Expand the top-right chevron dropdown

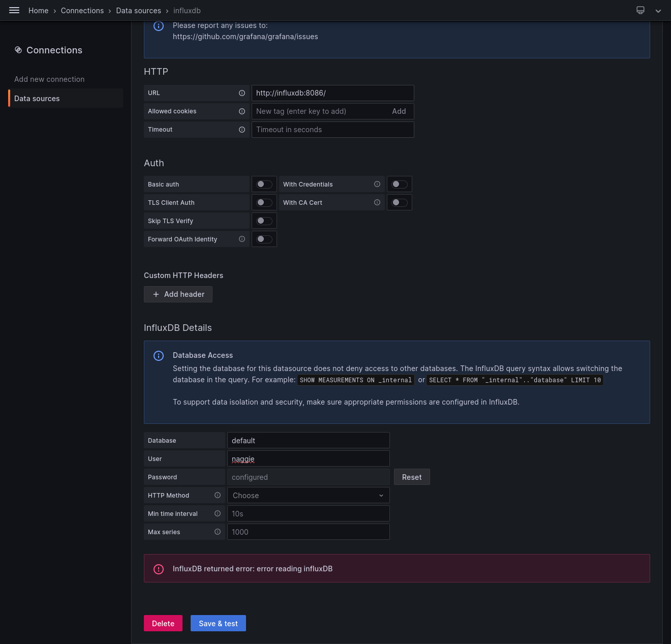pyautogui.click(x=658, y=11)
